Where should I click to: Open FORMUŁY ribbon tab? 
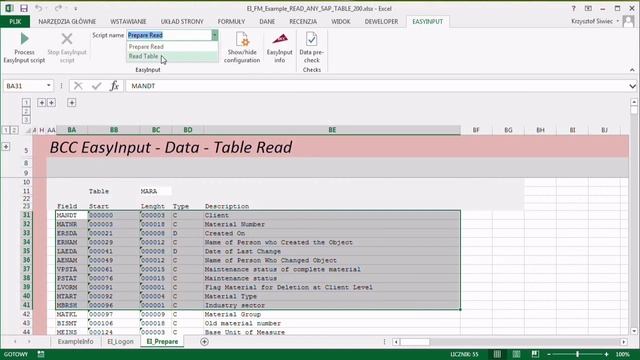(x=231, y=21)
